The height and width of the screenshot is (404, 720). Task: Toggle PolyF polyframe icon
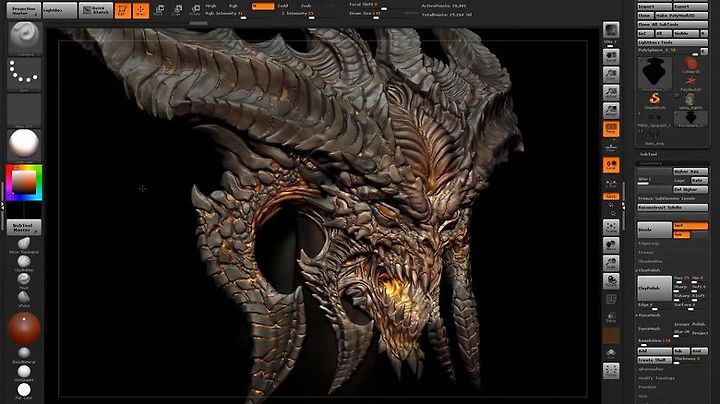point(611,299)
